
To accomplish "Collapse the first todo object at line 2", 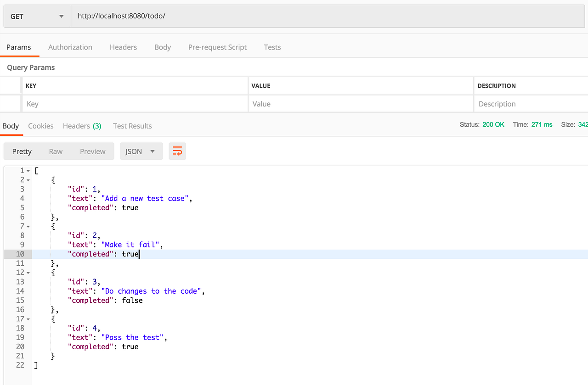I will [x=28, y=179].
